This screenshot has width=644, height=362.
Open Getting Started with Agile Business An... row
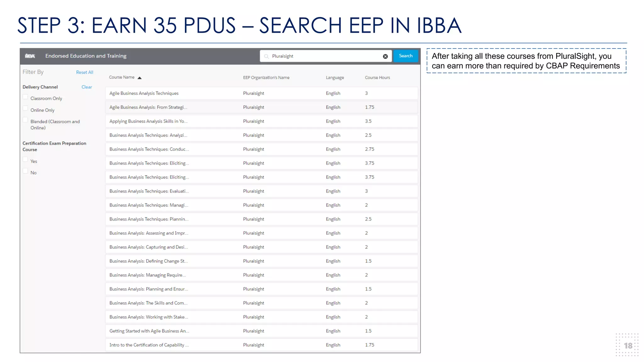click(262, 331)
